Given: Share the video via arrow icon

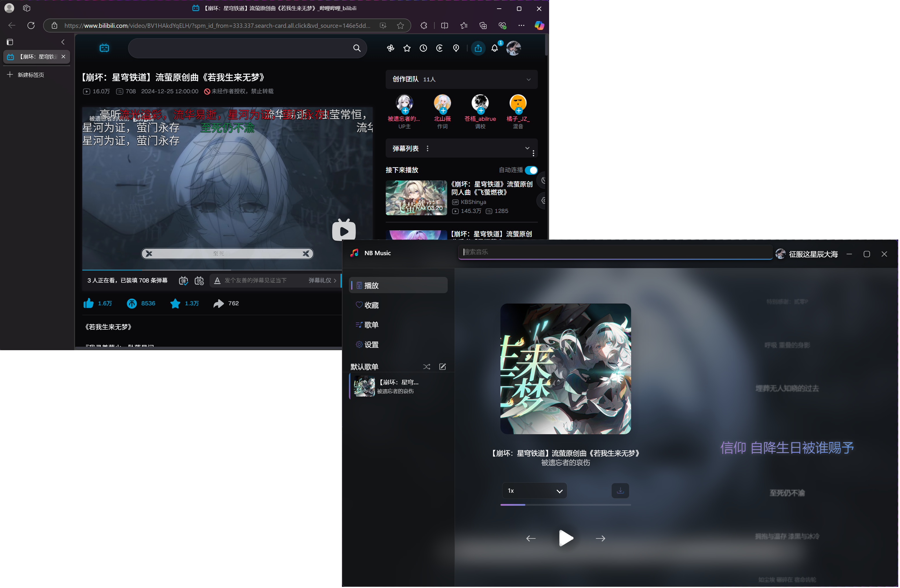Looking at the screenshot, I should pyautogui.click(x=219, y=304).
